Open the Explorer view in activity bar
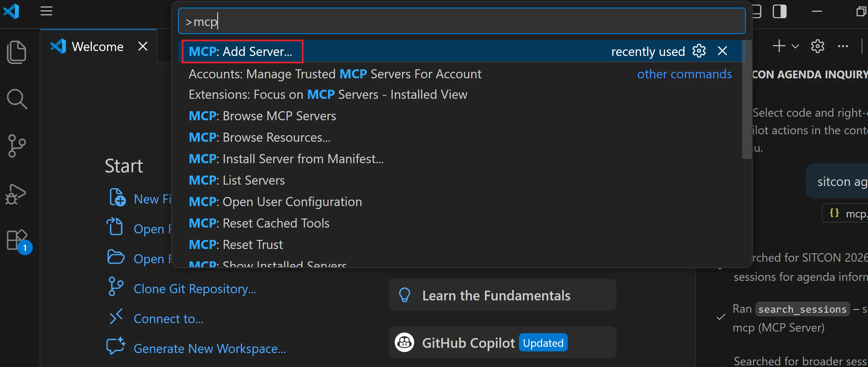868x367 pixels. (16, 52)
